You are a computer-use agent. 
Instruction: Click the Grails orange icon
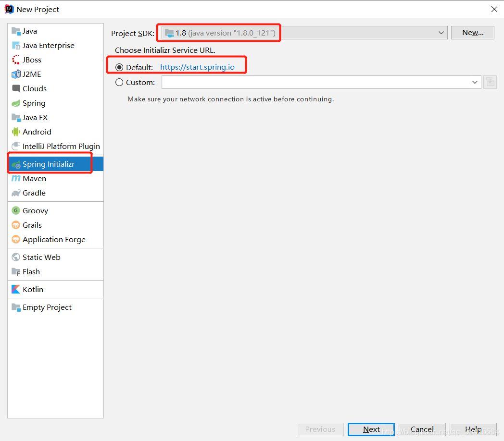pos(16,225)
